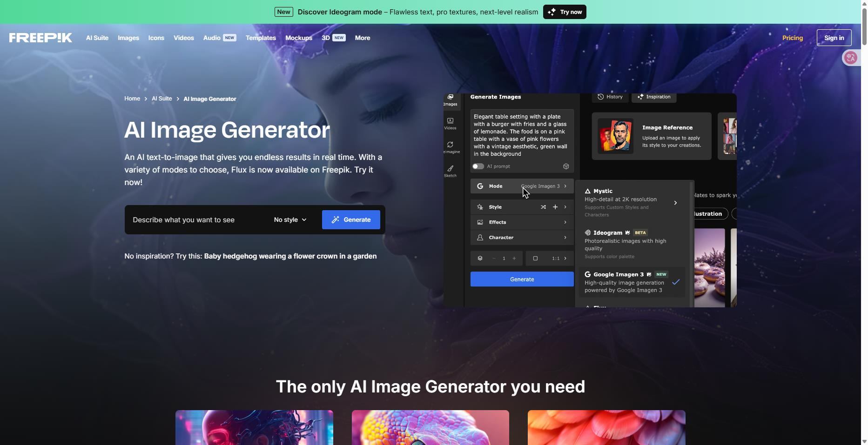The height and width of the screenshot is (445, 868).
Task: Click the sparkle icon in Try now button
Action: coord(552,12)
